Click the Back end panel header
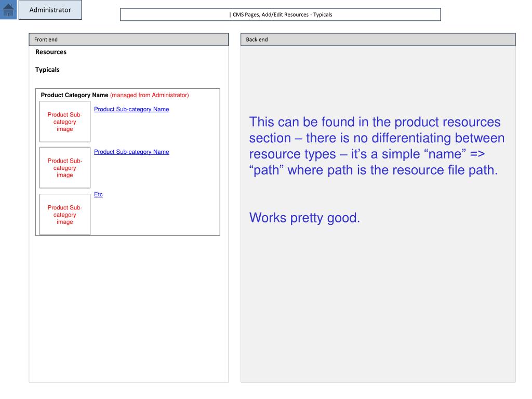Image resolution: width=532 pixels, height=399 pixels. pos(378,39)
